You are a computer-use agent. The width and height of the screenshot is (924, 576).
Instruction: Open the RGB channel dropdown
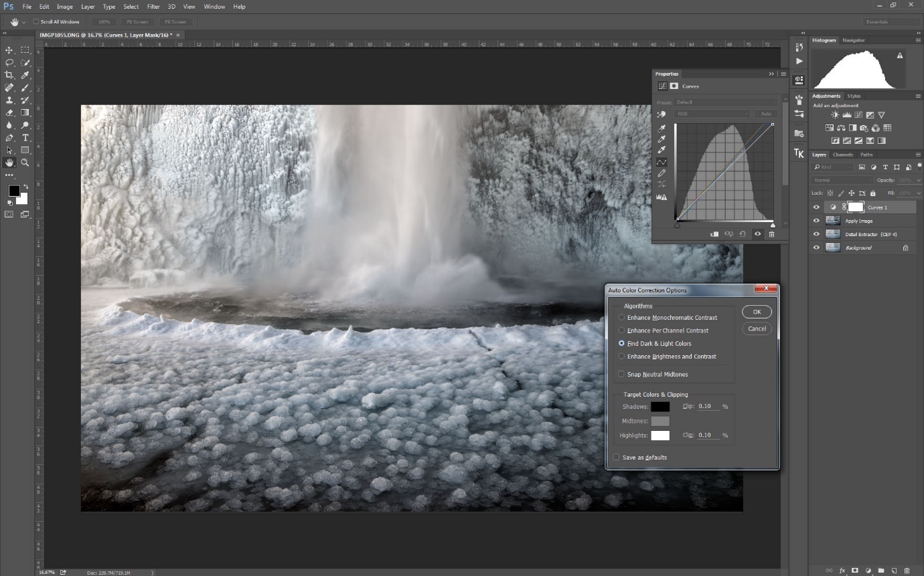pos(713,114)
